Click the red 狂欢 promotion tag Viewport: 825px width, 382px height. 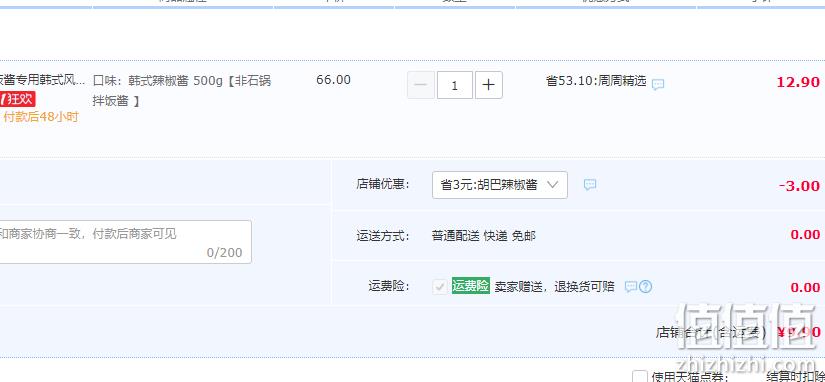click(x=17, y=99)
